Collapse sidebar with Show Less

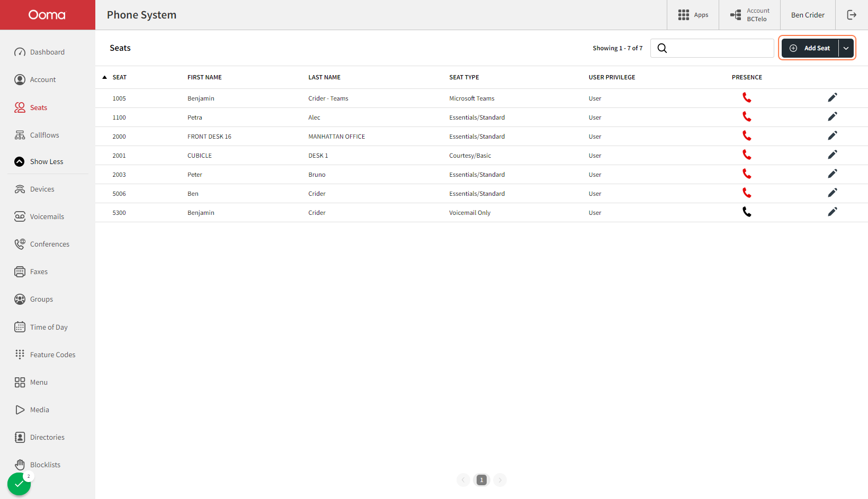coord(39,161)
